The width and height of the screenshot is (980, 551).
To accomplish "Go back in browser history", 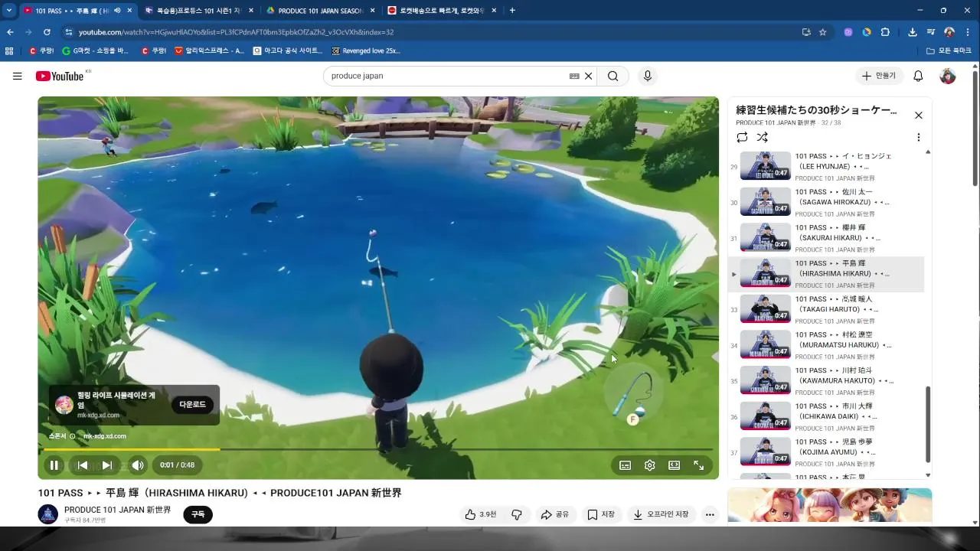I will pos(10,32).
